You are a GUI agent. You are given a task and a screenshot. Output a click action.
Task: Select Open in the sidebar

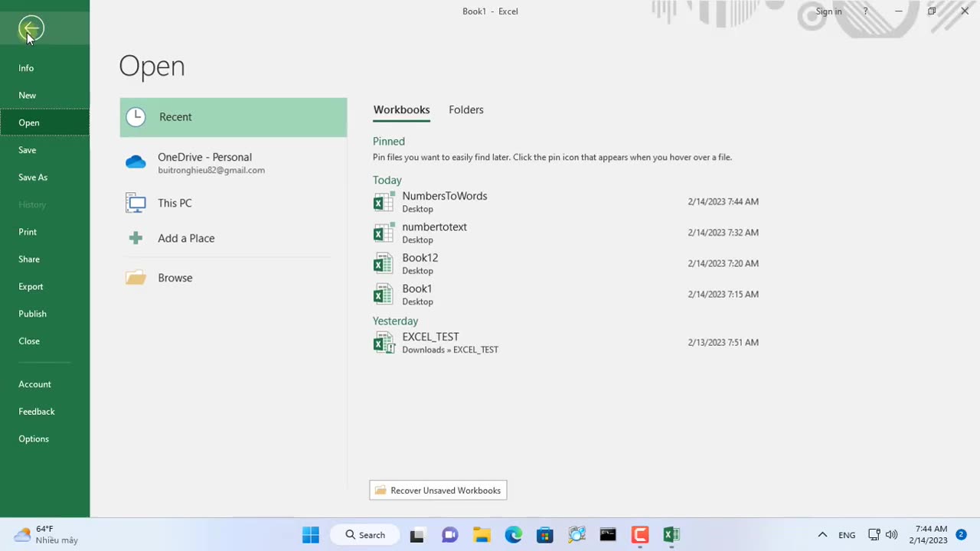point(44,122)
